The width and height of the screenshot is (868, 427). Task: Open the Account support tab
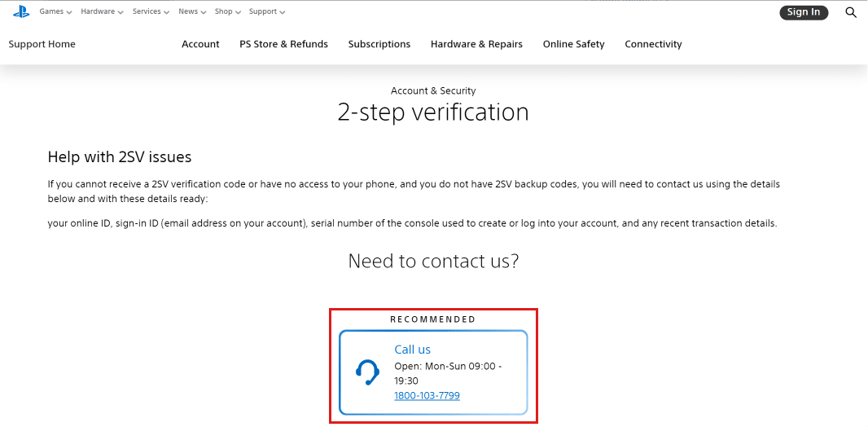(x=200, y=44)
